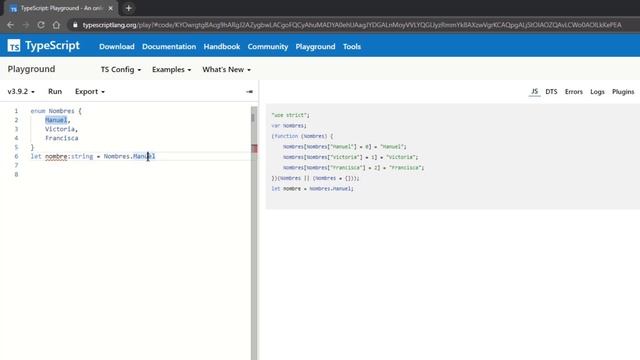Open the Export dropdown
The image size is (640, 360).
(90, 91)
